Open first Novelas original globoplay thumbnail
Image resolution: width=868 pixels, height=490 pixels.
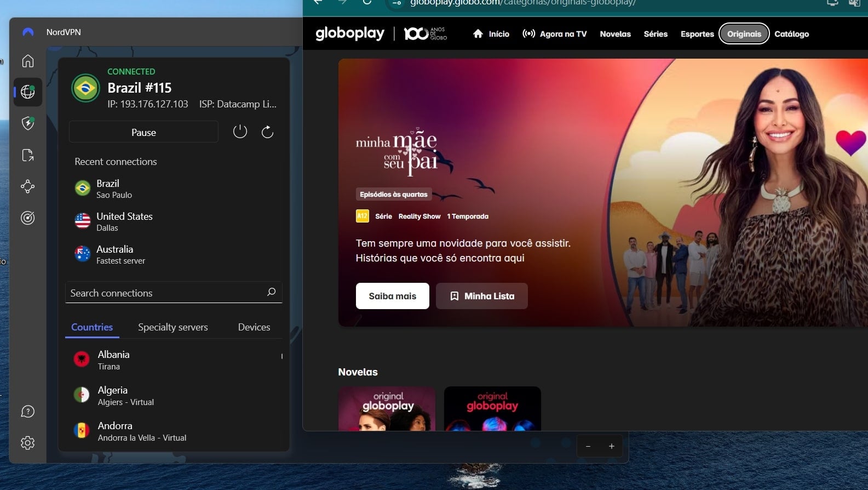point(387,408)
